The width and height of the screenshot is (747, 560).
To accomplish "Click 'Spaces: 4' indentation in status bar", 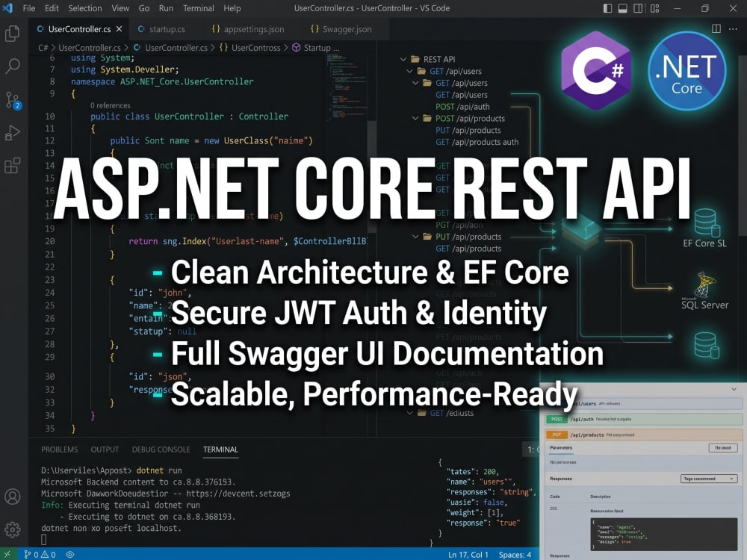I will tap(515, 555).
